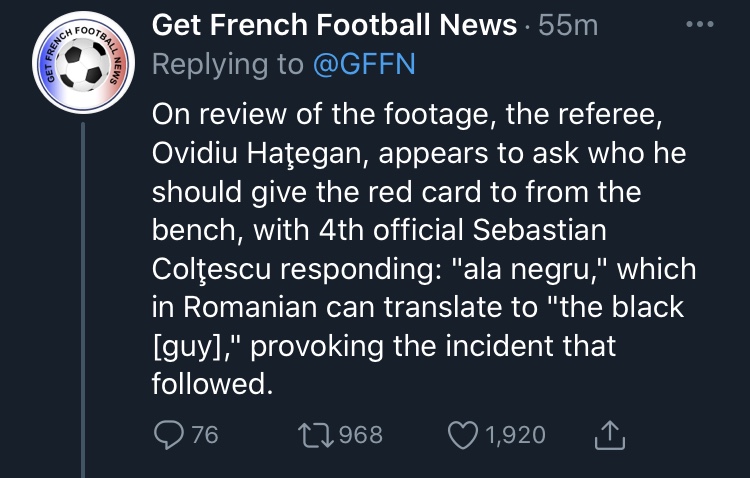Open the @GFFN mention link
This screenshot has height=478, width=750.
[364, 64]
